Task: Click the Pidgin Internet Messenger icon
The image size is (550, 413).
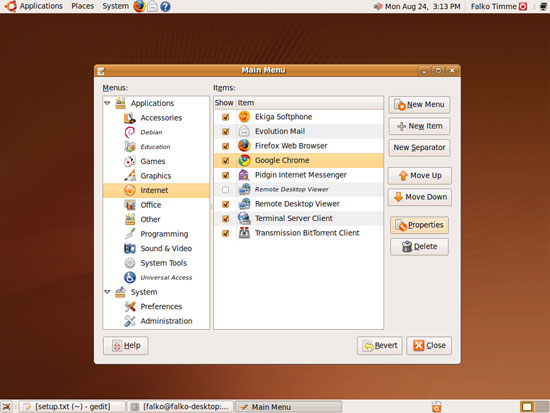Action: (244, 175)
